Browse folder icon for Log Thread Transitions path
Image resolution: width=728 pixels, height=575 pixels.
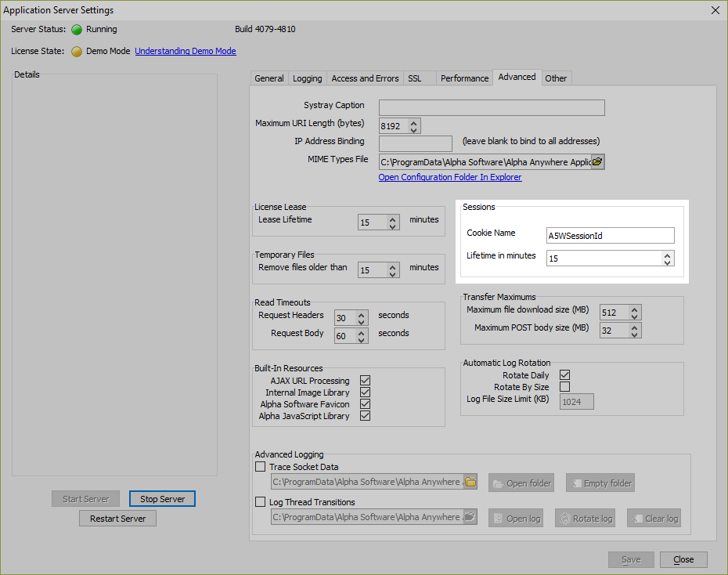pyautogui.click(x=470, y=516)
